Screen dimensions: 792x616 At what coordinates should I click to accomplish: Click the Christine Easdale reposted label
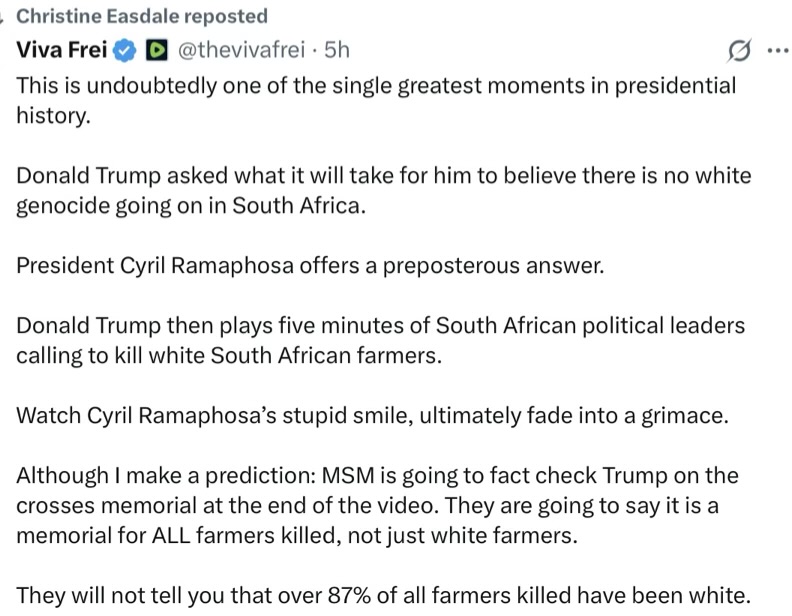pyautogui.click(x=142, y=16)
